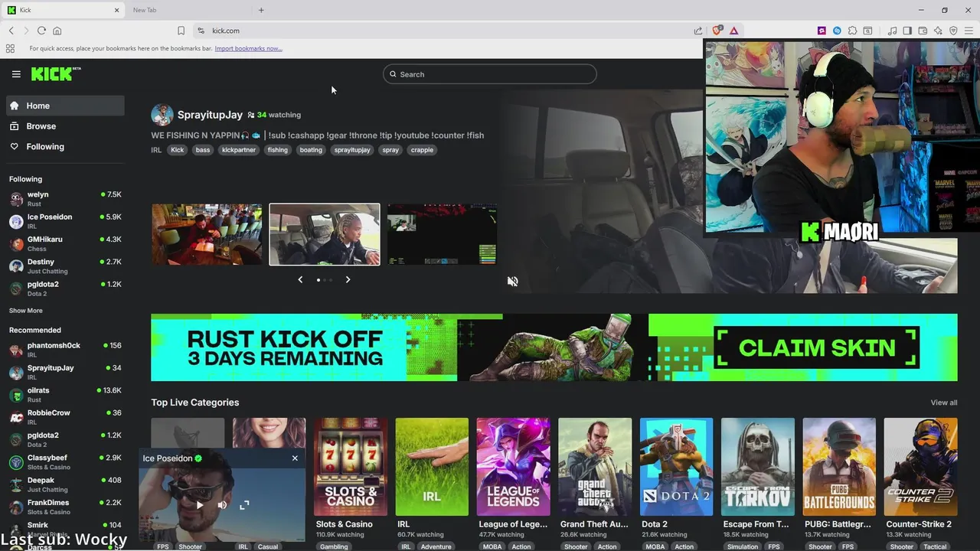Open the browser main menu
The image size is (980, 551).
click(969, 31)
